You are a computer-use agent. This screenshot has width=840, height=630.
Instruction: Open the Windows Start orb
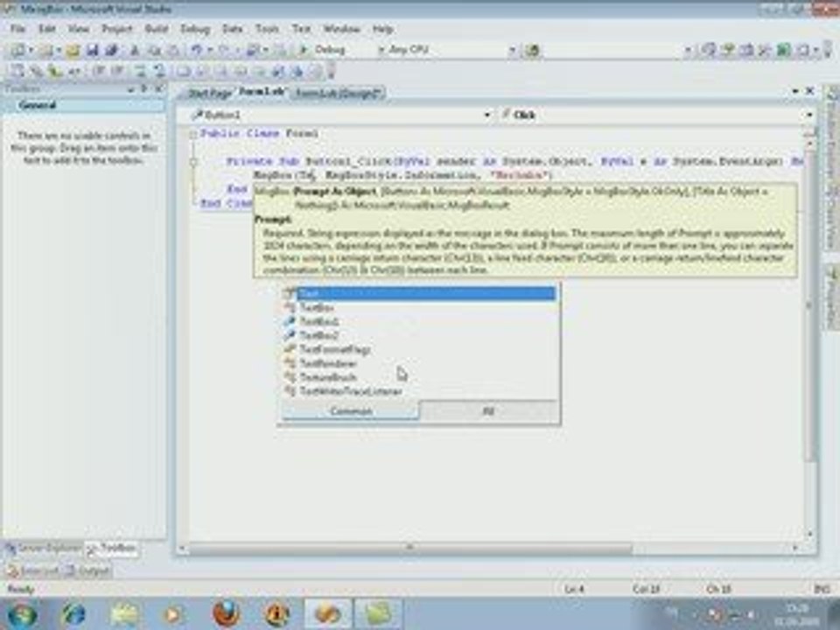23,614
